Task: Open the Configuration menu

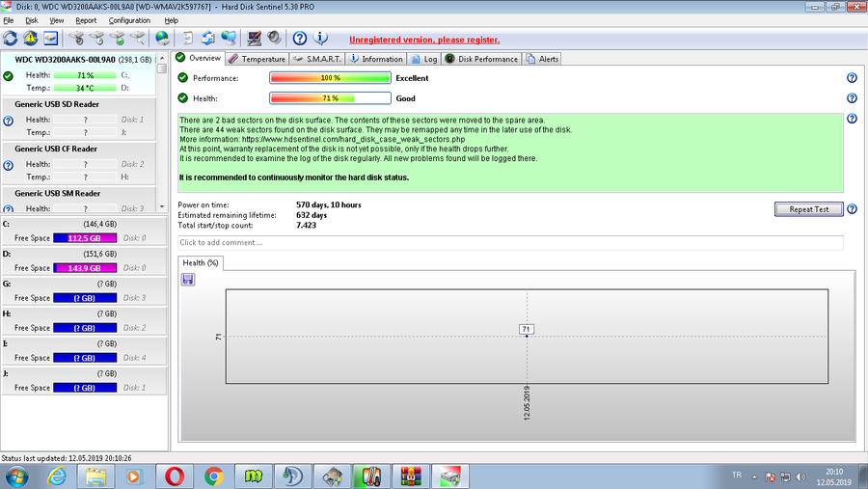Action: point(129,20)
